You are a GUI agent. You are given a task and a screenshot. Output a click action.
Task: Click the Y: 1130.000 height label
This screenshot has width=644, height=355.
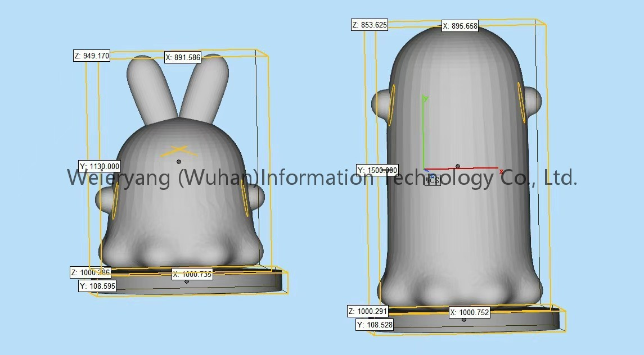pos(100,166)
